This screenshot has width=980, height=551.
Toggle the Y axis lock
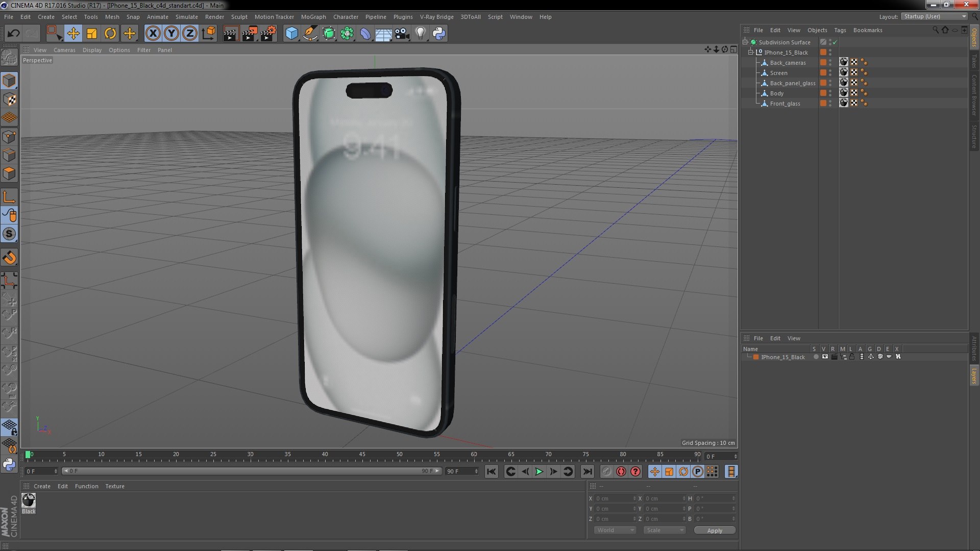[171, 34]
